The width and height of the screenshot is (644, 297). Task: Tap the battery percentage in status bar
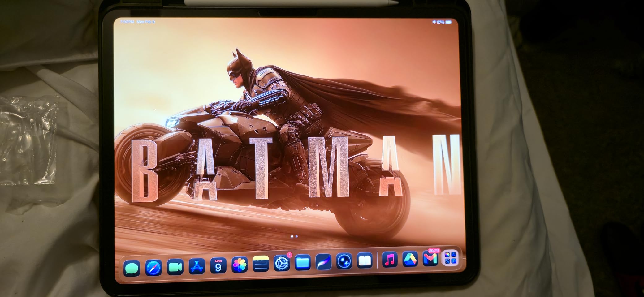coord(441,22)
